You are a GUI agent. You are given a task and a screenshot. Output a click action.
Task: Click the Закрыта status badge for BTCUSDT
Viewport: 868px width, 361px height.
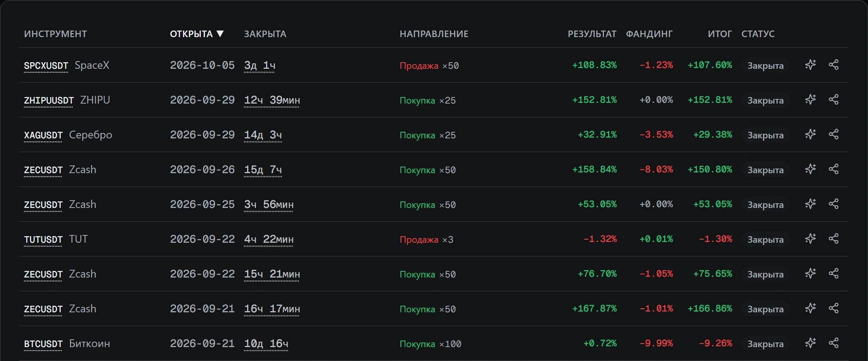point(765,344)
